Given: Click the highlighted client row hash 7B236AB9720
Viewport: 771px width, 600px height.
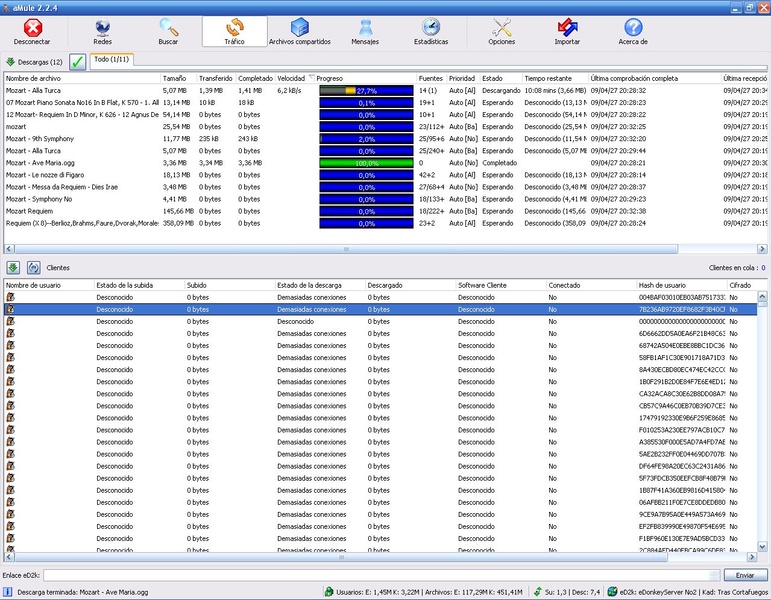Looking at the screenshot, I should (x=682, y=309).
